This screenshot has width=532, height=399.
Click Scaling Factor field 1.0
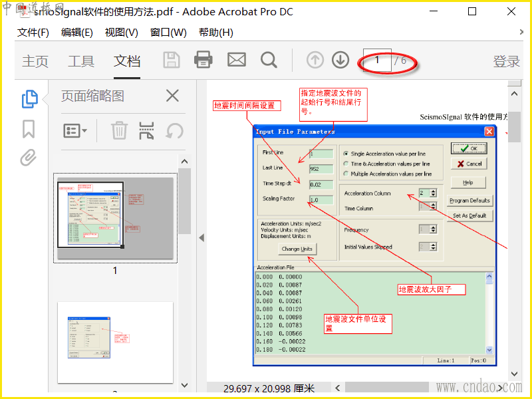[x=321, y=200]
